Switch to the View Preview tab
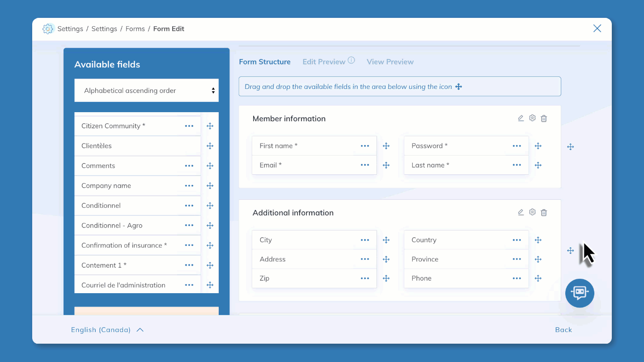The image size is (644, 362). coord(390,62)
